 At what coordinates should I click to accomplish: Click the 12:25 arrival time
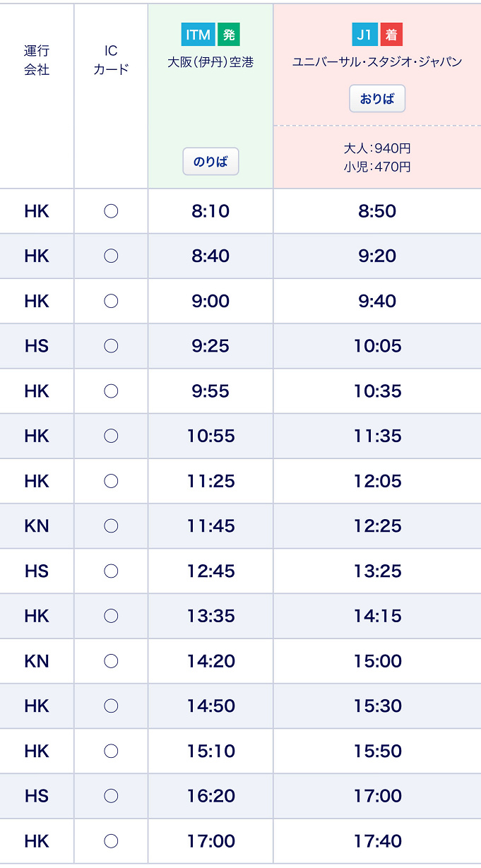[377, 525]
